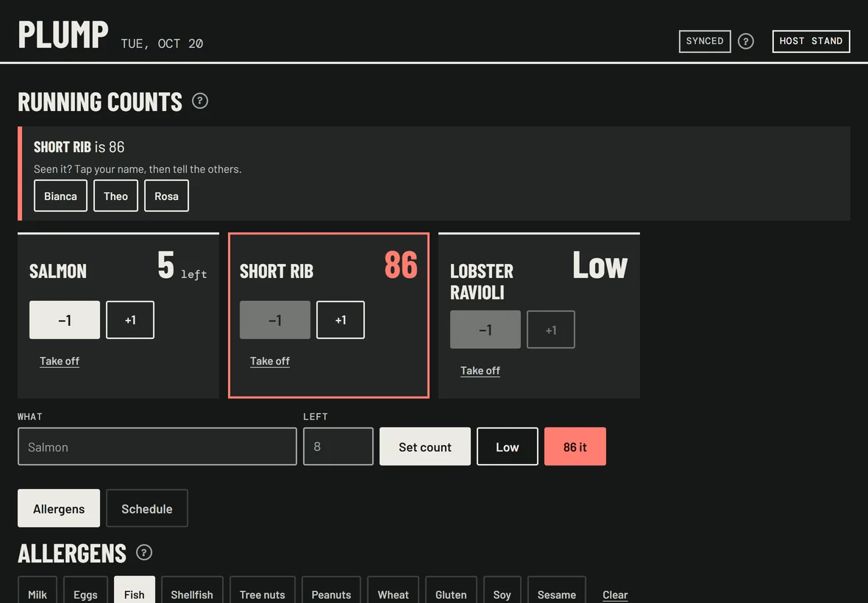Clear the selected allergen filters
Screen dimensions: 868x603
point(615,595)
